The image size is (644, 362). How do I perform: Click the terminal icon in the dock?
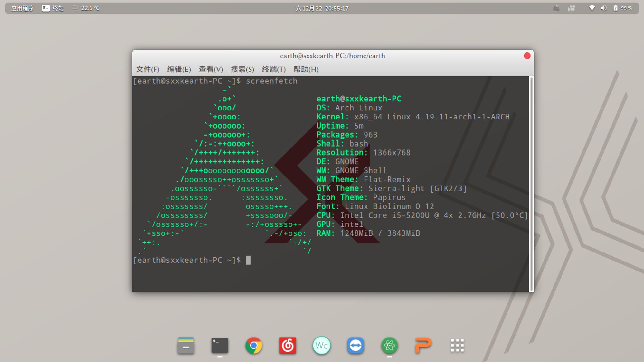point(220,346)
